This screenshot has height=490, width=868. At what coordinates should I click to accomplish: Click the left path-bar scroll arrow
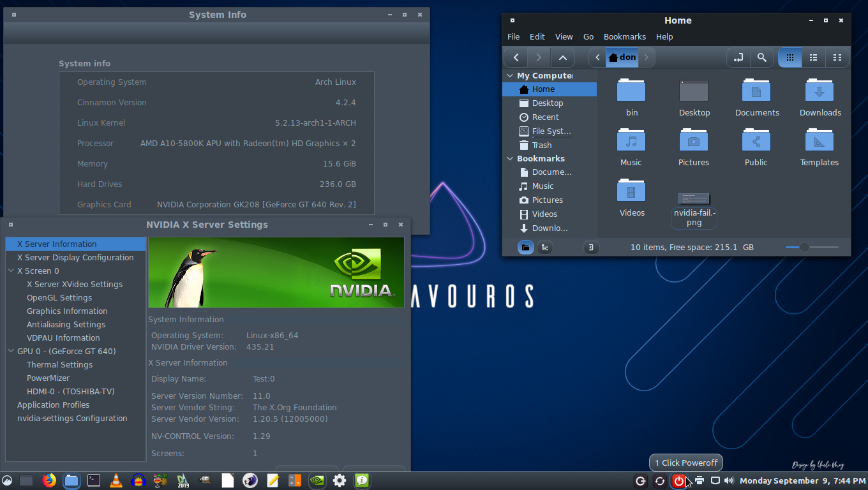(597, 57)
